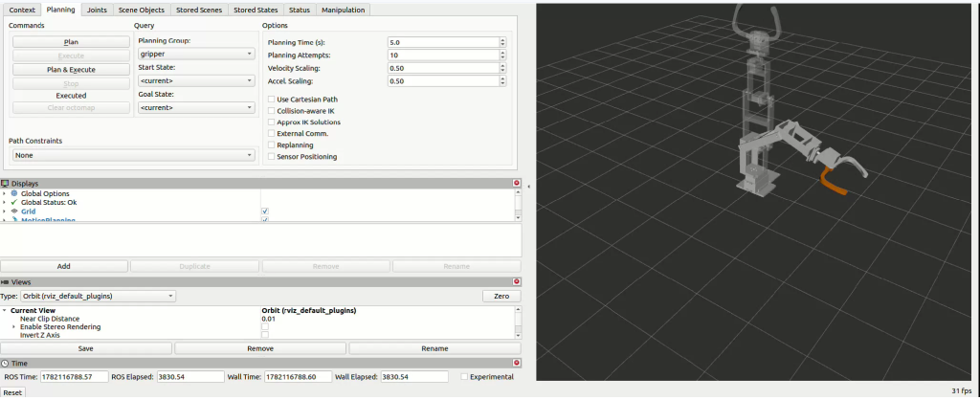Click the Displays panel monitor icon
980x400 pixels.
point(5,184)
